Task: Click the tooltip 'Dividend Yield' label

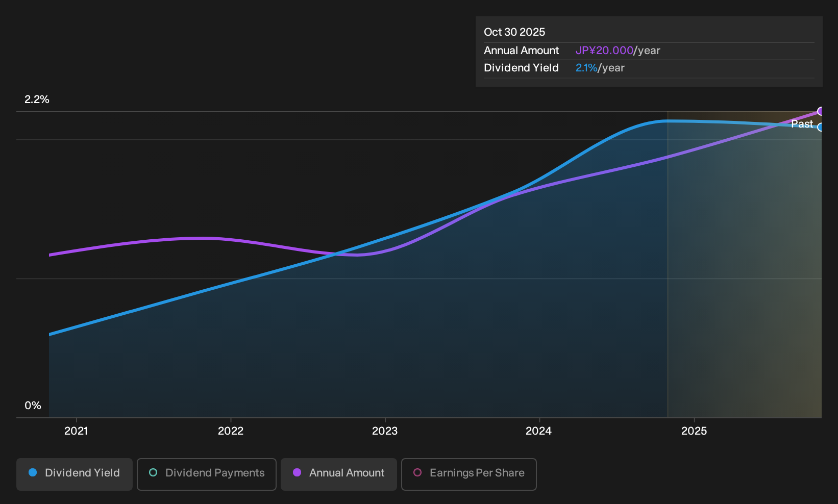Action: [521, 68]
